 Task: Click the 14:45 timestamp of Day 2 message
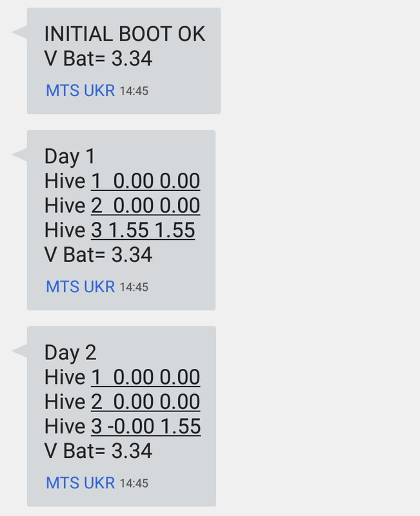(134, 483)
